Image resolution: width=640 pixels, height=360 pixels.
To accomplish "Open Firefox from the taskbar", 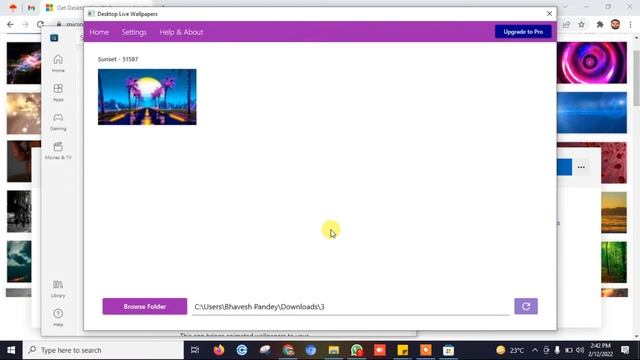I will 219,350.
